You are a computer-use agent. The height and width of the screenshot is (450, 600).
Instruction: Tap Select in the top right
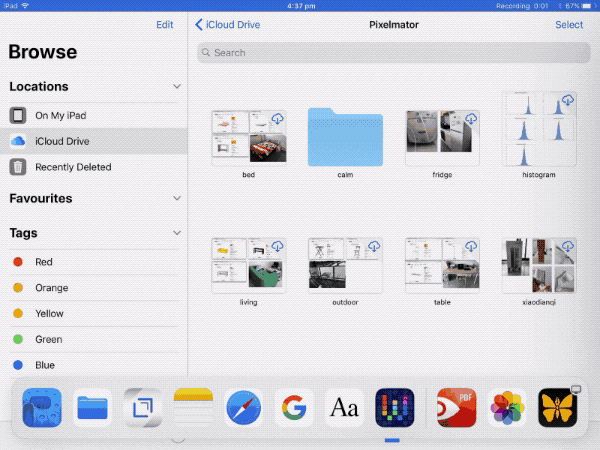(569, 25)
